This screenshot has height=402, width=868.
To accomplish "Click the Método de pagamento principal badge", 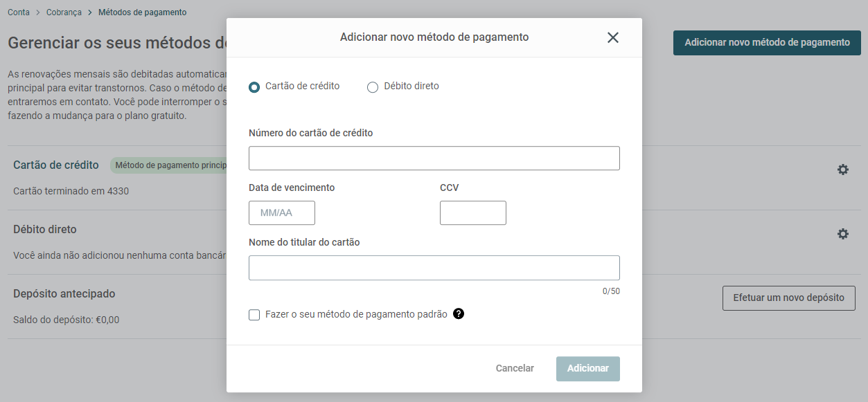I will (x=168, y=165).
